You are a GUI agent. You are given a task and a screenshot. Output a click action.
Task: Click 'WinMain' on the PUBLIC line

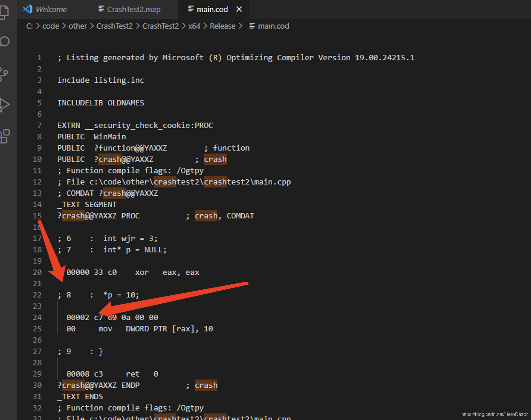(x=110, y=137)
